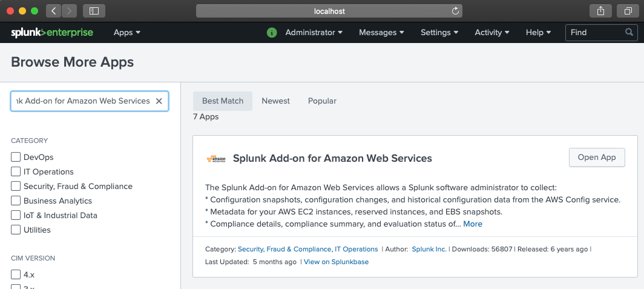The height and width of the screenshot is (289, 644).
Task: Open the View on Splunkbase link
Action: [336, 262]
